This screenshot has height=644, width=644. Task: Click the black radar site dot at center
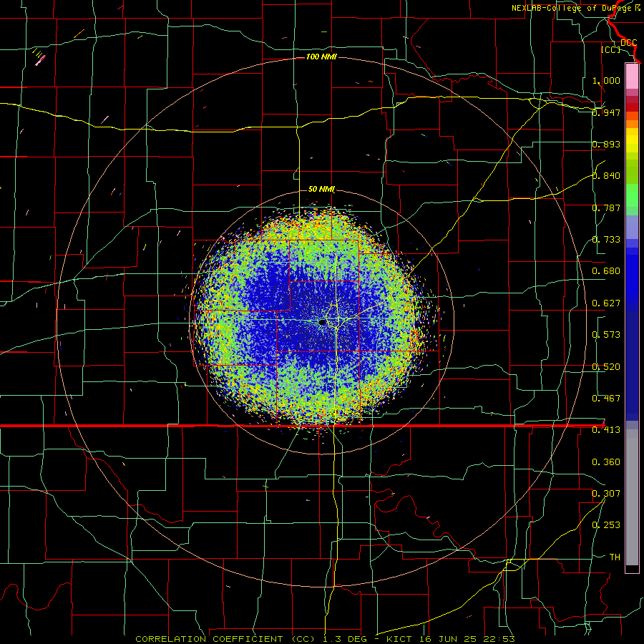pos(323,323)
